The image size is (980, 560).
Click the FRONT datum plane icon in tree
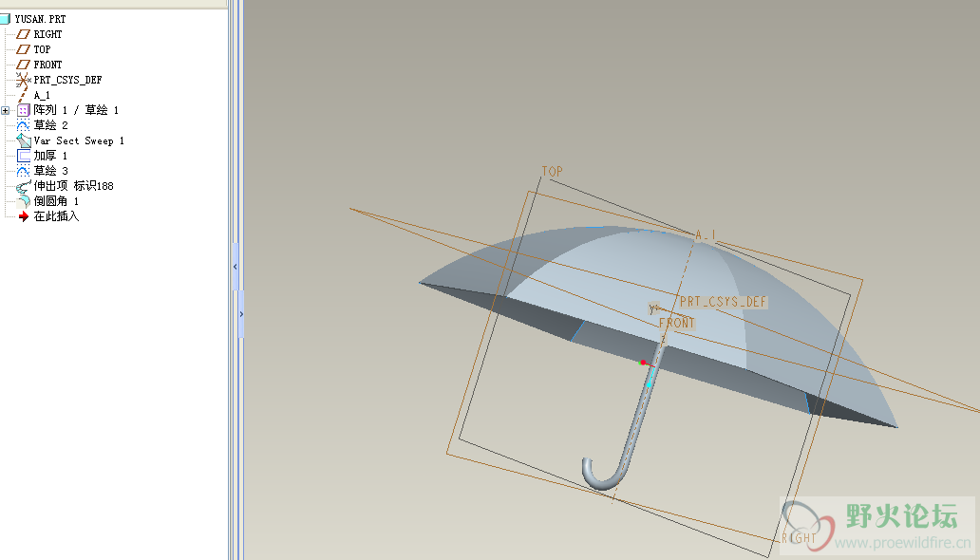click(23, 65)
